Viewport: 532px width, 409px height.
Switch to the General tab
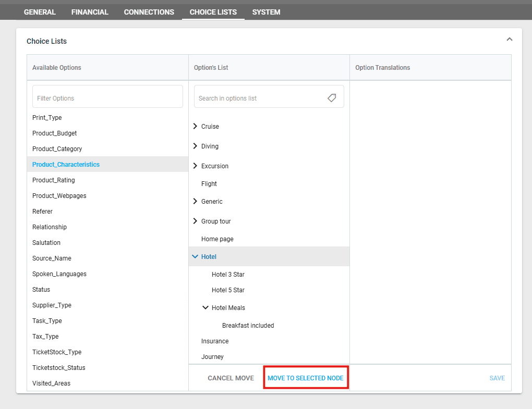click(40, 12)
